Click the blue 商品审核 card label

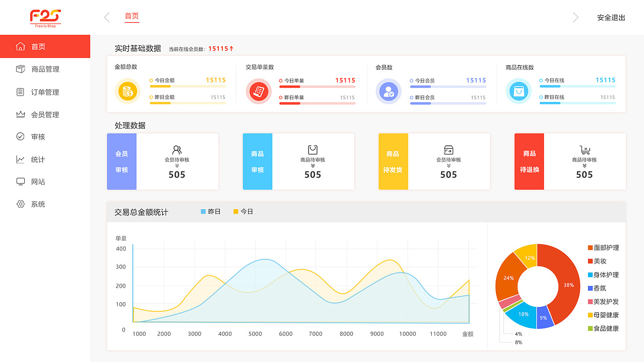pyautogui.click(x=258, y=161)
